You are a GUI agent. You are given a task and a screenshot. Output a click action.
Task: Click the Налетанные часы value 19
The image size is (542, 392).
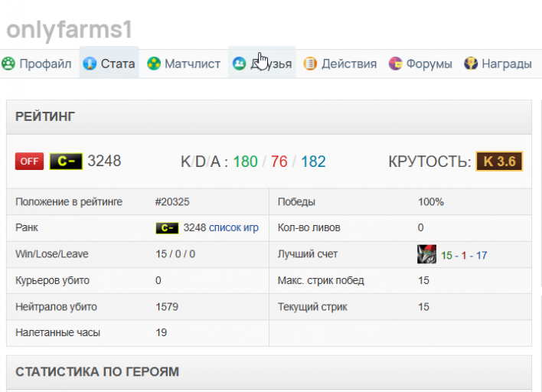[161, 332]
